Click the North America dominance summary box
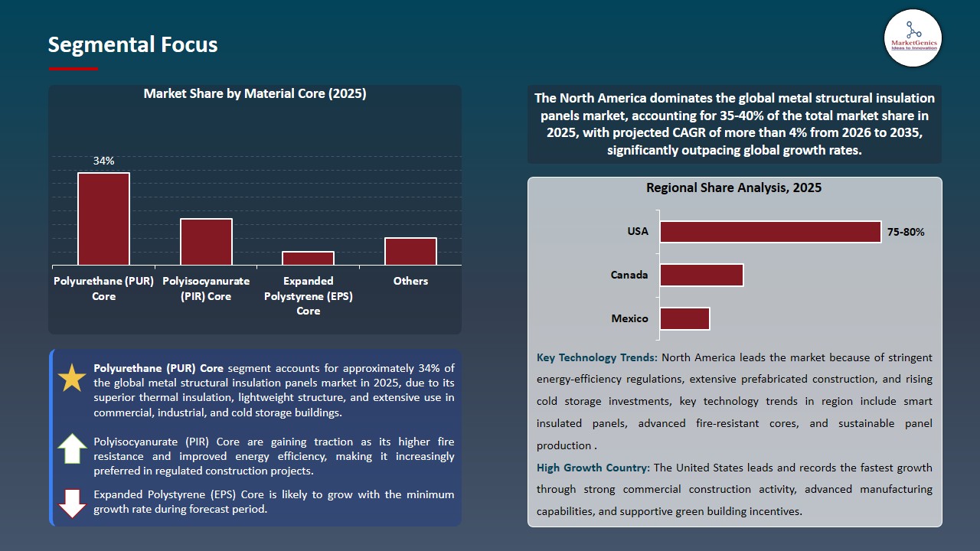Viewport: 980px width, 551px height. [734, 124]
